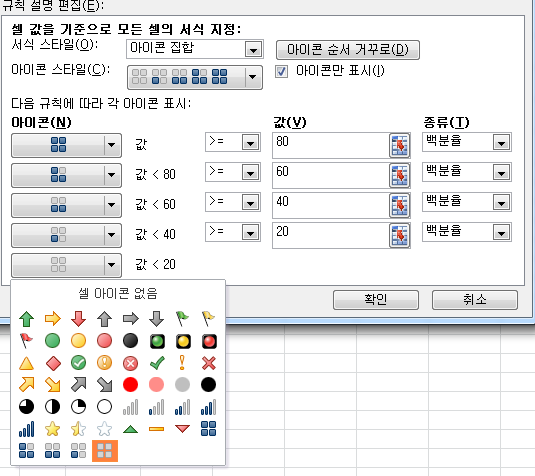The height and width of the screenshot is (476, 535).
Task: Open the 서식 스타일 dropdown
Action: [x=254, y=49]
